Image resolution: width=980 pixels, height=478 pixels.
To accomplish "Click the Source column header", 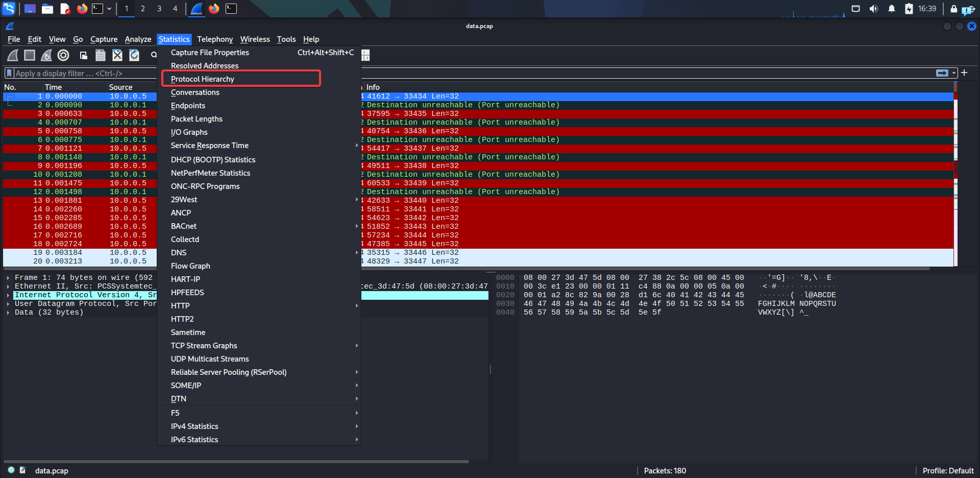I will 132,87.
